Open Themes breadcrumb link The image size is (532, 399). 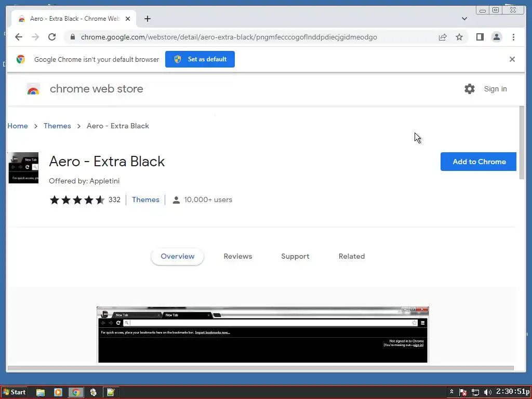point(57,126)
